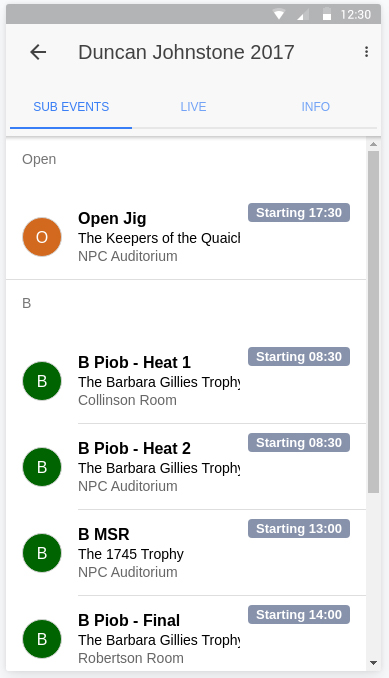The height and width of the screenshot is (678, 389).
Task: Open the three-dot overflow menu
Action: tap(366, 52)
